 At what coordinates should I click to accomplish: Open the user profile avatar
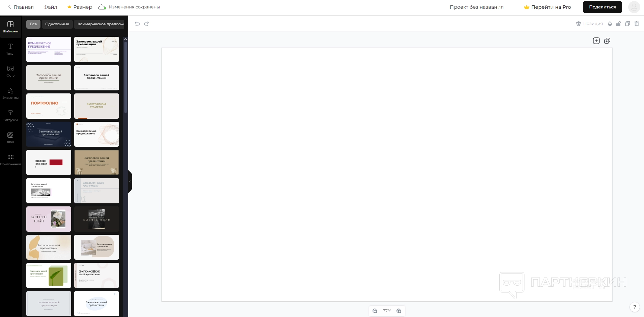(634, 7)
